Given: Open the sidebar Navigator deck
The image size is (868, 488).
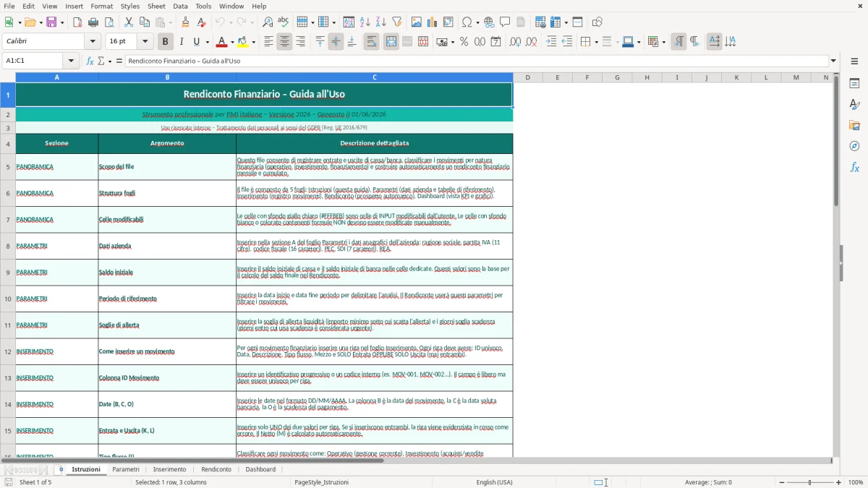Looking at the screenshot, I should tap(854, 146).
